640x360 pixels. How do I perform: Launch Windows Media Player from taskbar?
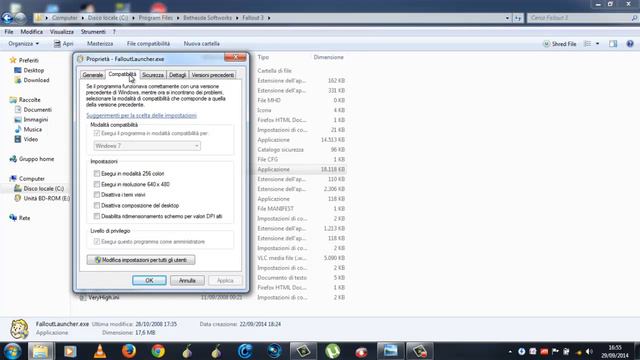point(70,351)
